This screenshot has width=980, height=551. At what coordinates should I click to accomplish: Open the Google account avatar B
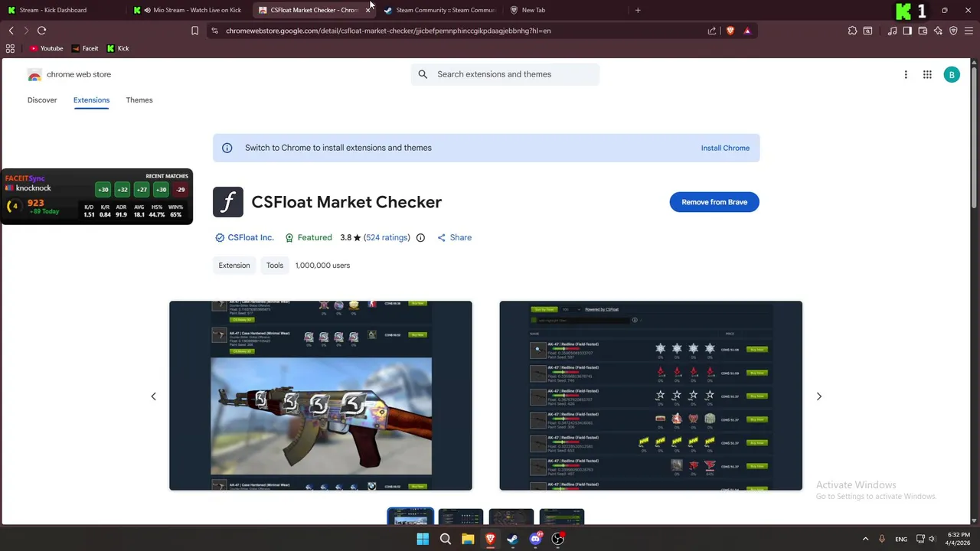tap(952, 74)
